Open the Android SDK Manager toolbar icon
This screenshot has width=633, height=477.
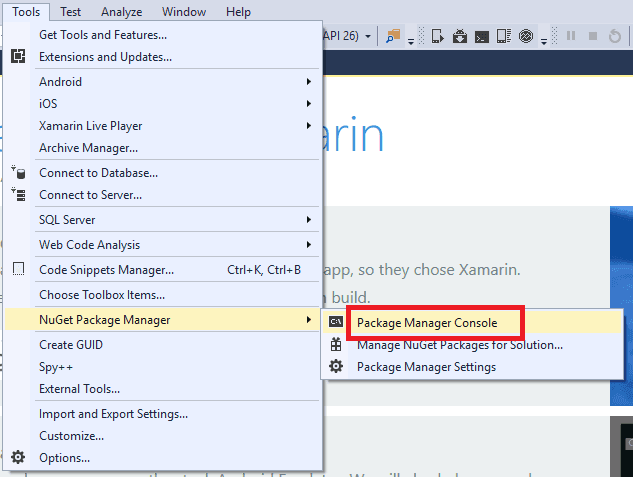pyautogui.click(x=460, y=37)
